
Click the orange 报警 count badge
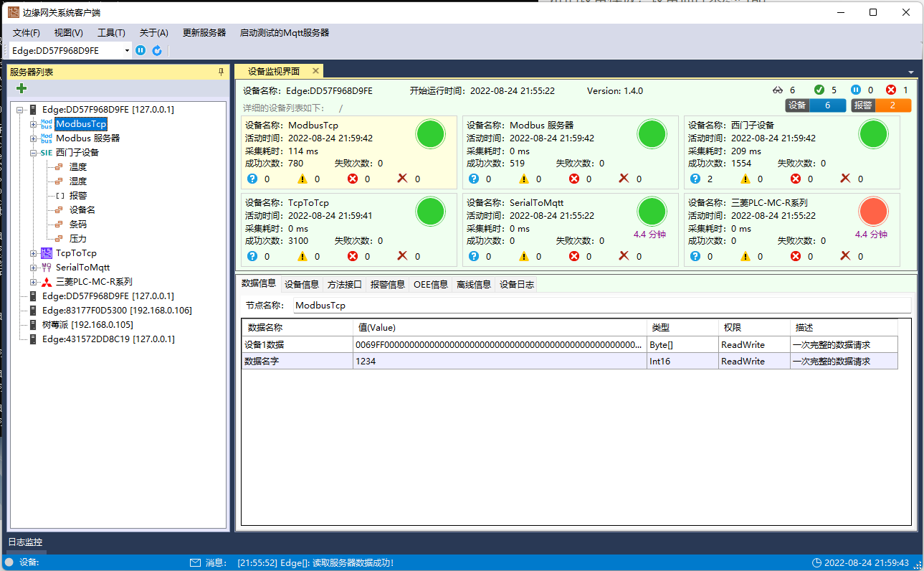(881, 105)
